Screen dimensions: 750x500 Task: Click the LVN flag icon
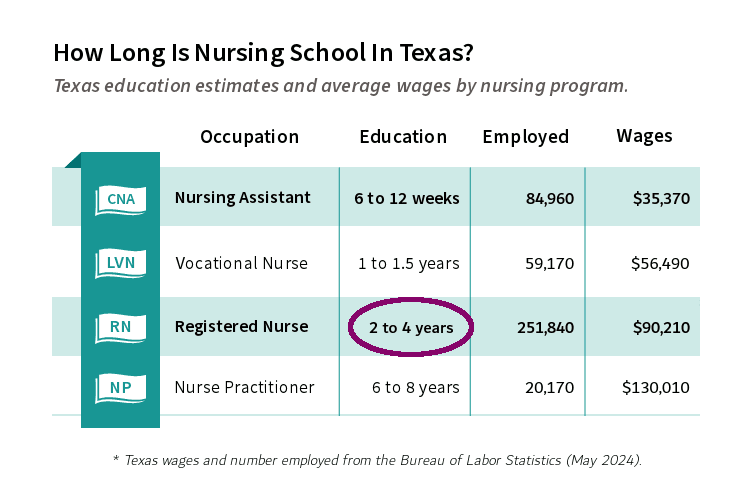pyautogui.click(x=121, y=263)
